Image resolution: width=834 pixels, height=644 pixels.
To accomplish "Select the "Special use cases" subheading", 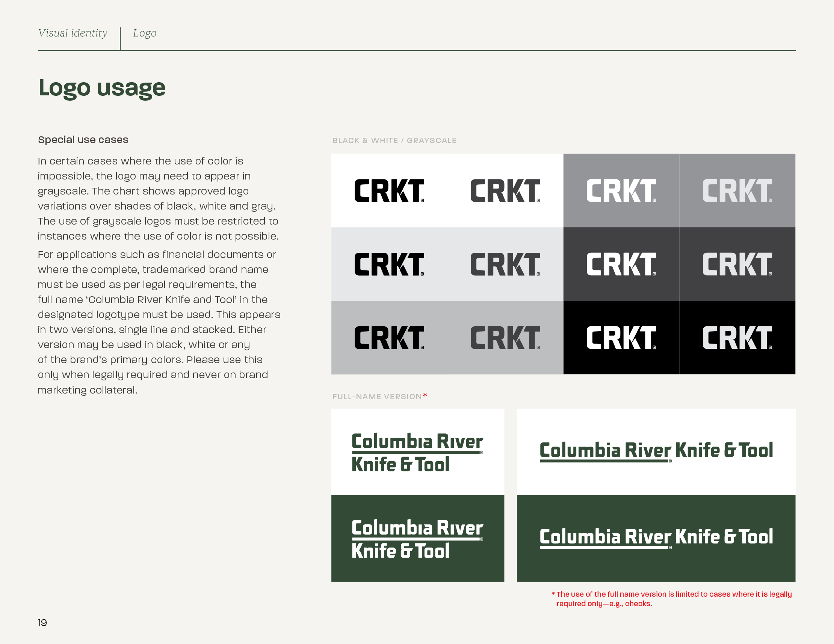I will pyautogui.click(x=83, y=140).
